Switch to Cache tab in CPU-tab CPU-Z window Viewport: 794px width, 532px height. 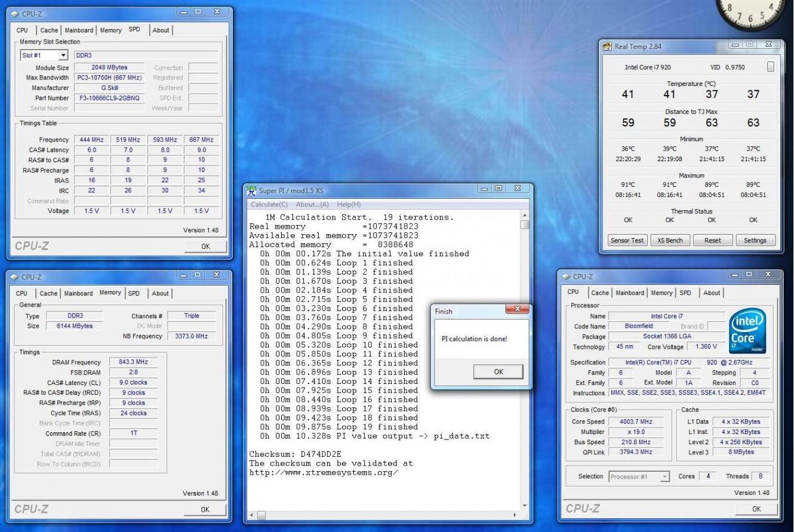point(600,293)
